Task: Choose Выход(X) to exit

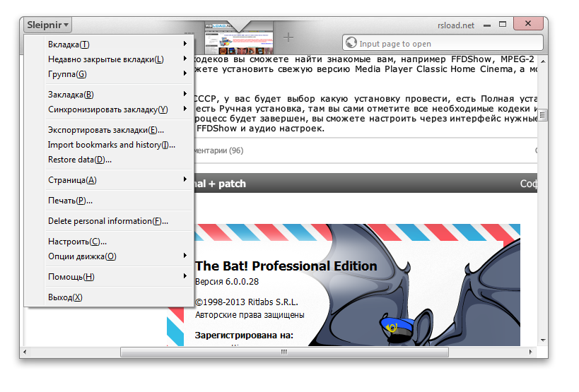Action: pos(110,297)
